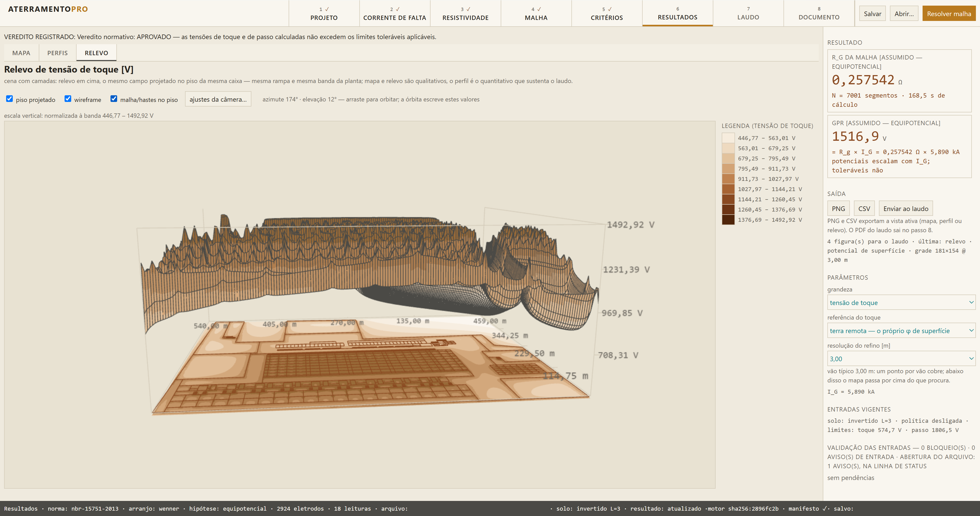Image resolution: width=980 pixels, height=516 pixels.
Task: Disable the wireframe checkbox
Action: [68, 99]
